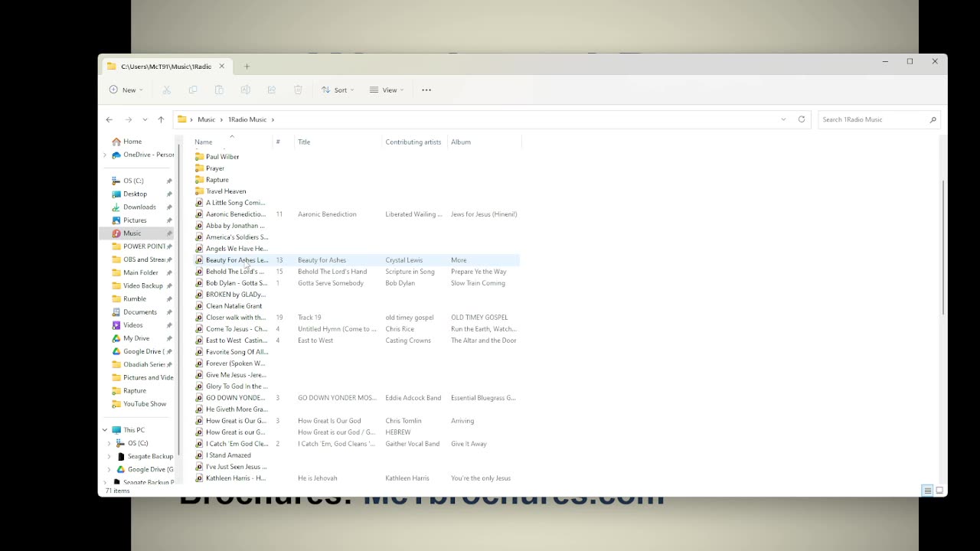
Task: Open YouTube Show folder in sidebar
Action: click(x=145, y=403)
